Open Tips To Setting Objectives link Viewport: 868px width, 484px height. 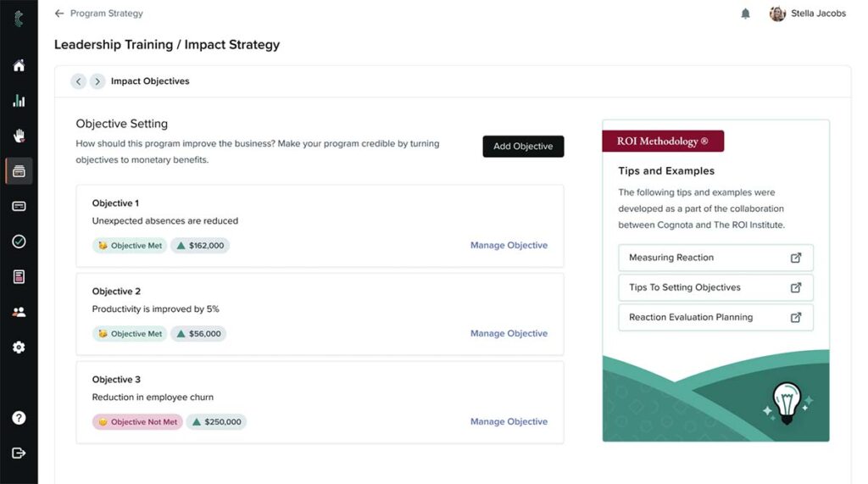point(715,287)
